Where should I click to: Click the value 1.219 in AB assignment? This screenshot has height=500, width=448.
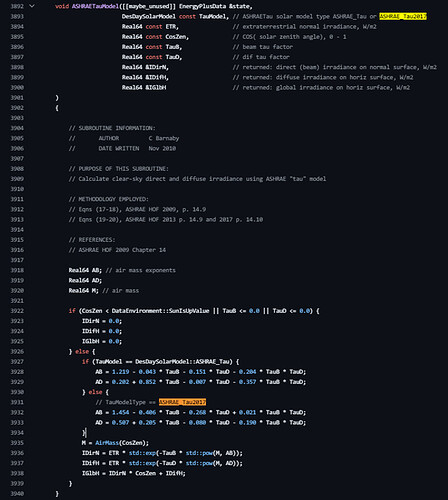point(120,372)
